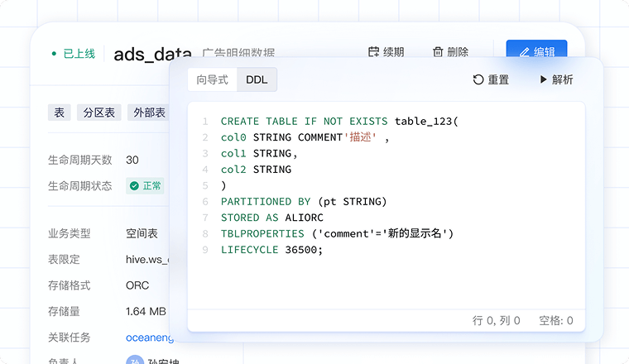Select the DDL tab
Viewport: 629px width, 364px height.
(x=257, y=79)
